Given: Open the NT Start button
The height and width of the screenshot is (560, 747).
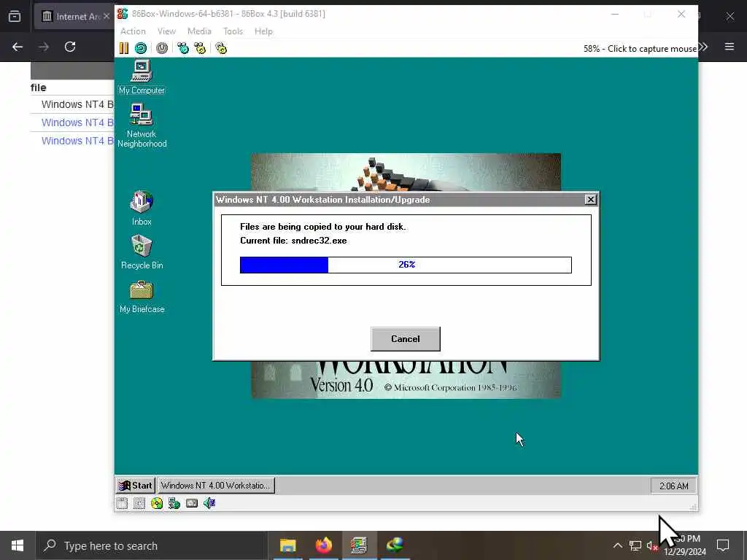Looking at the screenshot, I should click(136, 486).
